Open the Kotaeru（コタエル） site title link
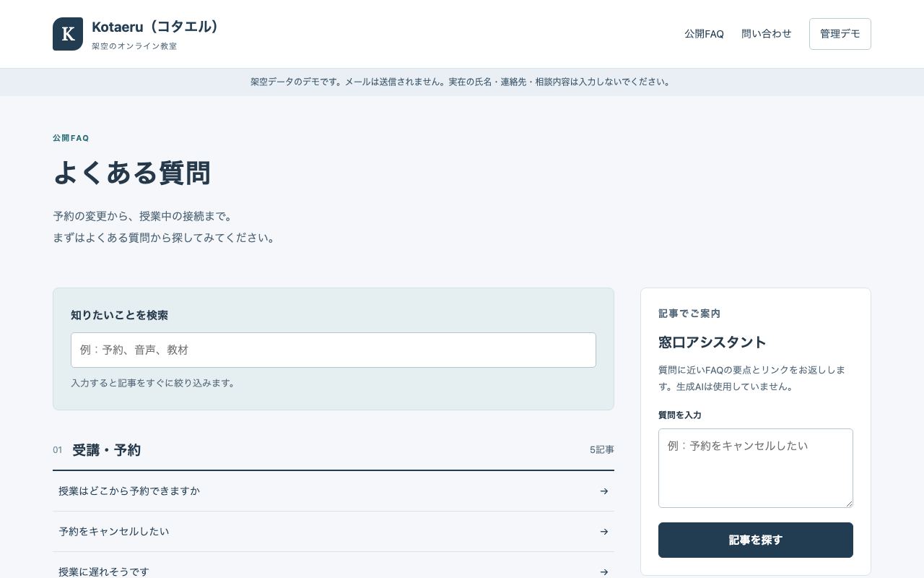The width and height of the screenshot is (924, 578). point(154,27)
